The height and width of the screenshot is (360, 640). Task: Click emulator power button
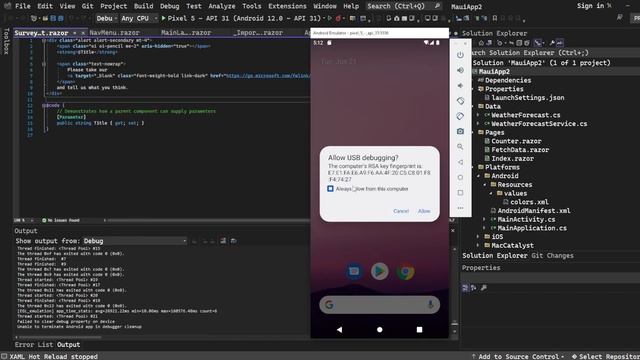coord(460,55)
